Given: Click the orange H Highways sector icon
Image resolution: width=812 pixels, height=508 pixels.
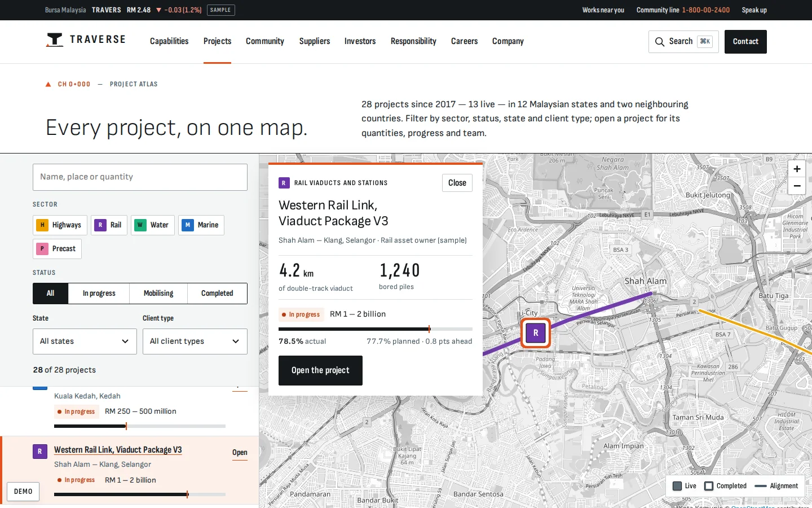Looking at the screenshot, I should coord(42,225).
